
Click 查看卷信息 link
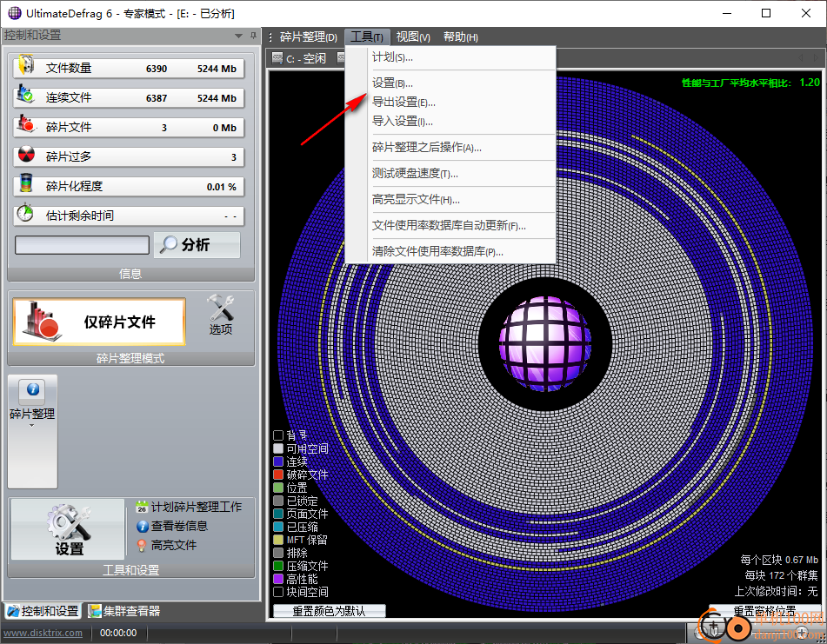(179, 526)
